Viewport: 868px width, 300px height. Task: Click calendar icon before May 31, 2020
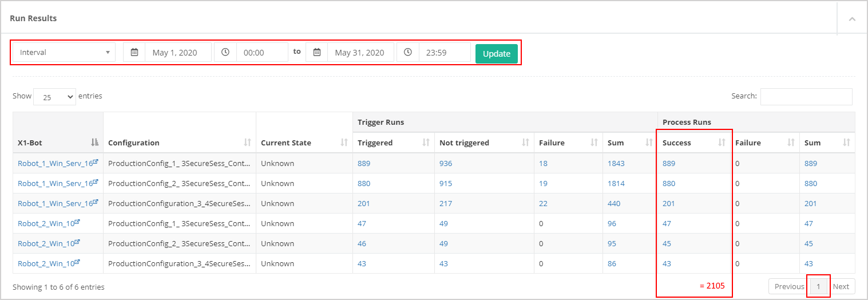[316, 52]
